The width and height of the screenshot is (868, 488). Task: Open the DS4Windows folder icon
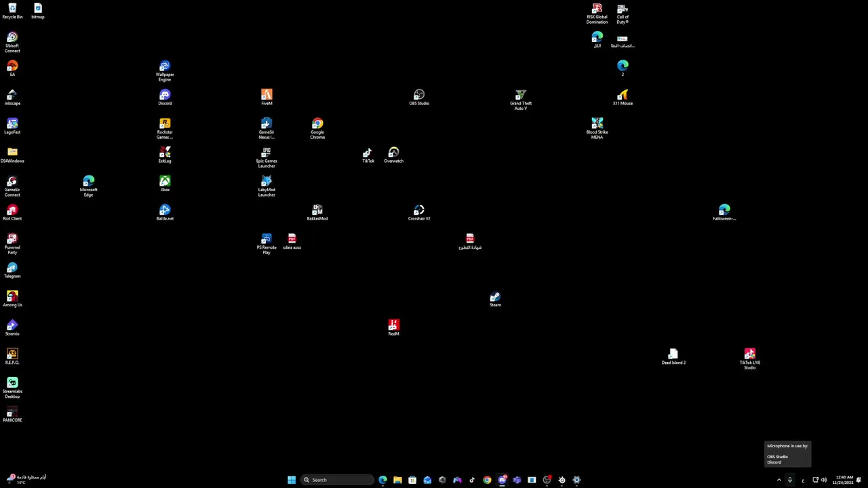coord(12,155)
